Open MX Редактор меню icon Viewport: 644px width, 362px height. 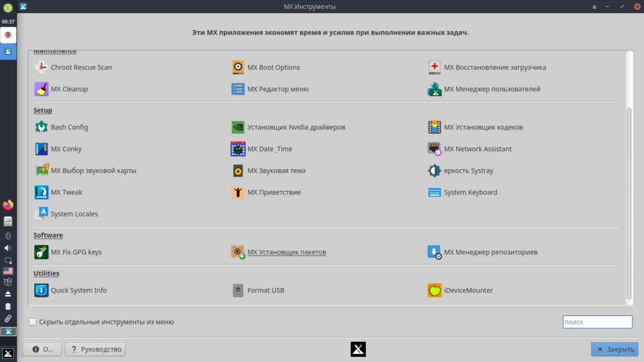click(238, 89)
